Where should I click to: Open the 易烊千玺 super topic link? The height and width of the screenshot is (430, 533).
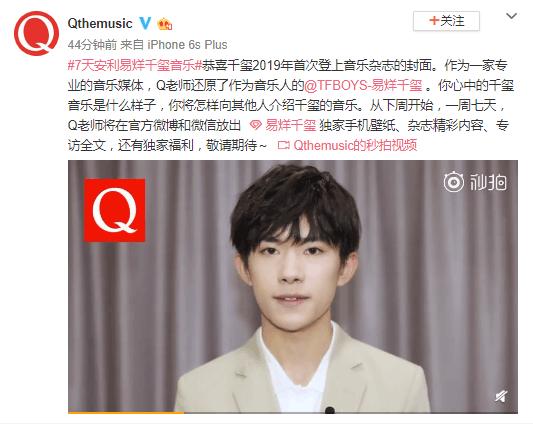click(x=291, y=125)
